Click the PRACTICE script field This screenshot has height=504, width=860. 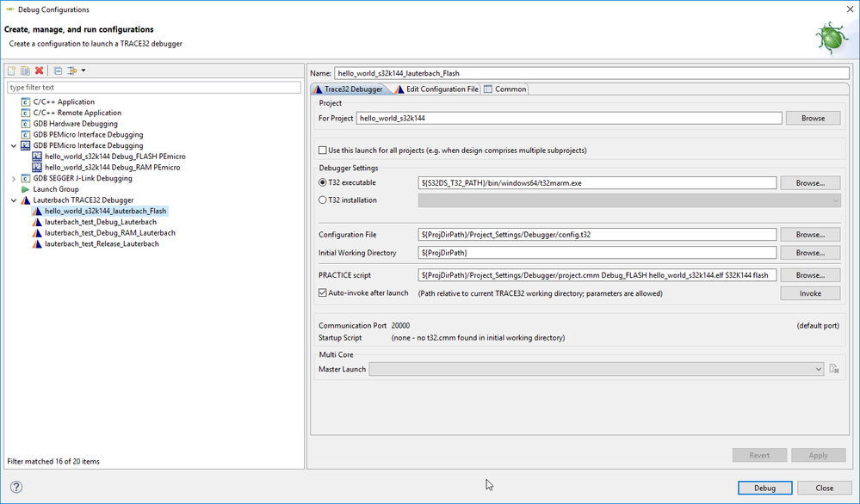point(597,275)
